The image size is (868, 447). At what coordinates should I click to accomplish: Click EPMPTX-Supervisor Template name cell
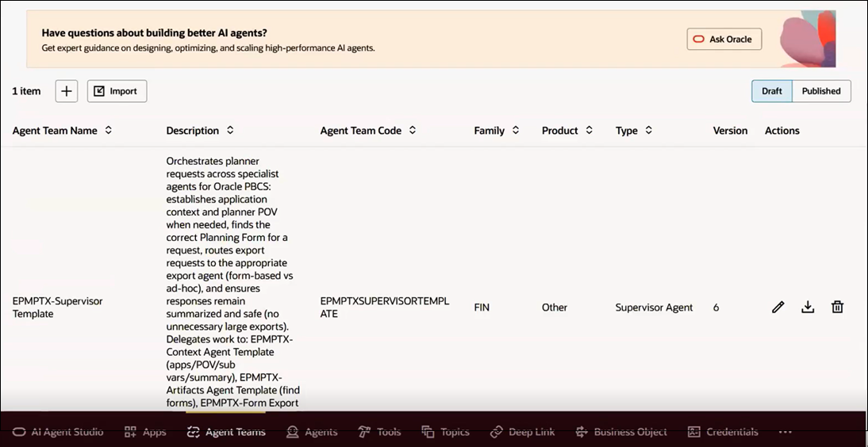coord(58,307)
